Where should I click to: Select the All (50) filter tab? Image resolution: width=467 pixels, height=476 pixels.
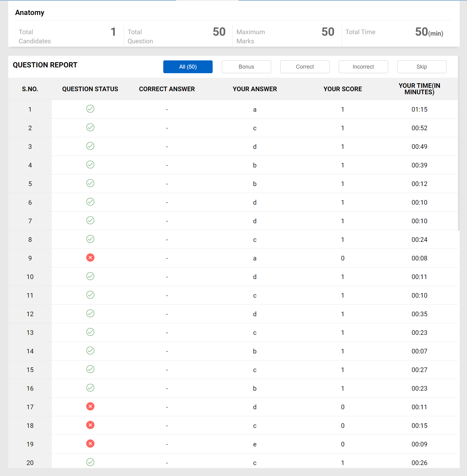point(188,67)
